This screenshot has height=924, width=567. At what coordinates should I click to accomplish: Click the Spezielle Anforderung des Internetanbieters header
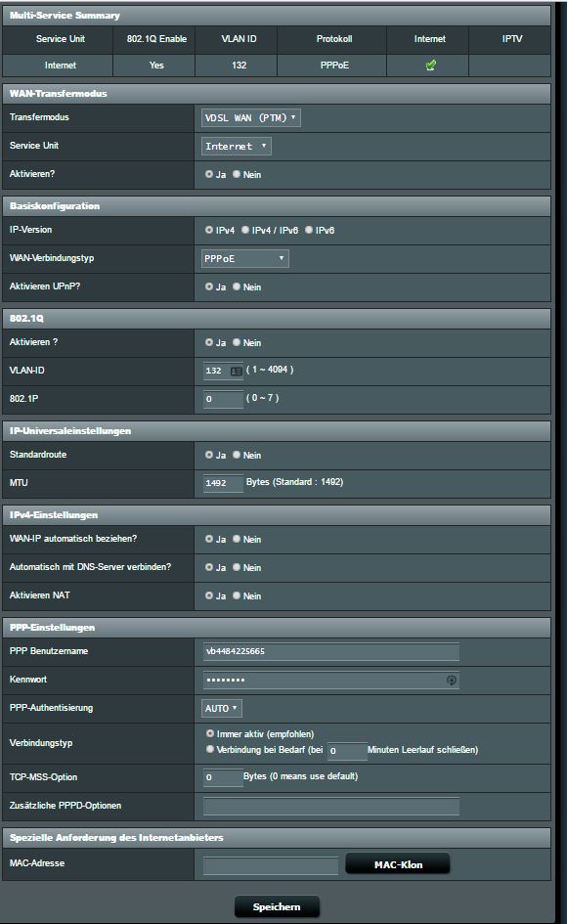click(277, 837)
